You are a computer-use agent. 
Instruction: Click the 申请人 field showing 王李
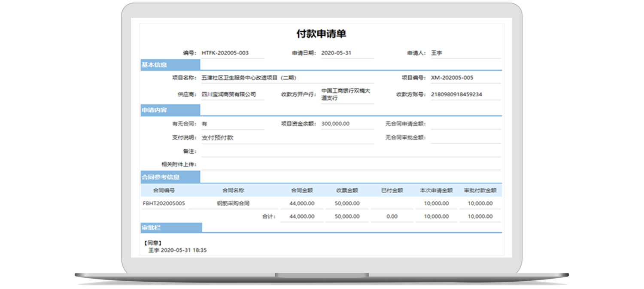(465, 53)
